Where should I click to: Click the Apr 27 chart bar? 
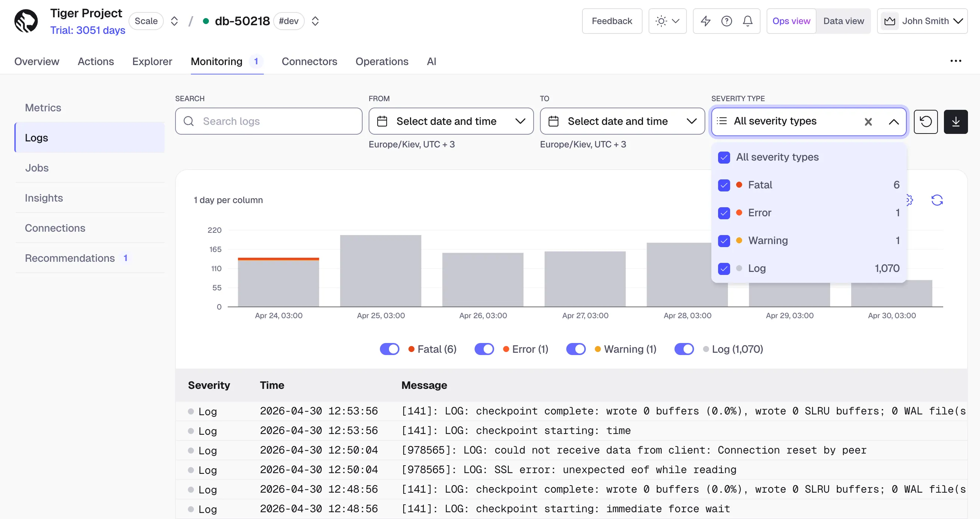[x=585, y=279]
